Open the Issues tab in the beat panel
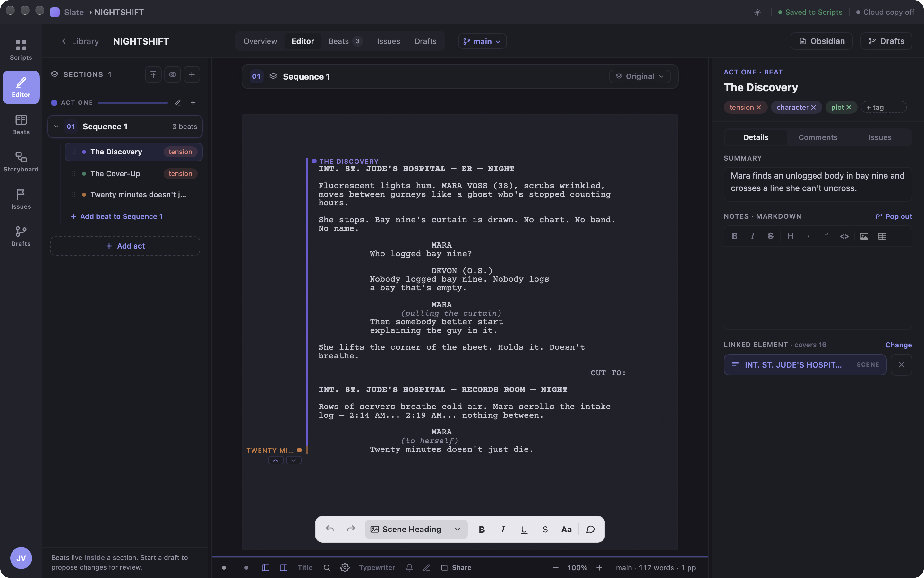The image size is (924, 578). click(880, 137)
